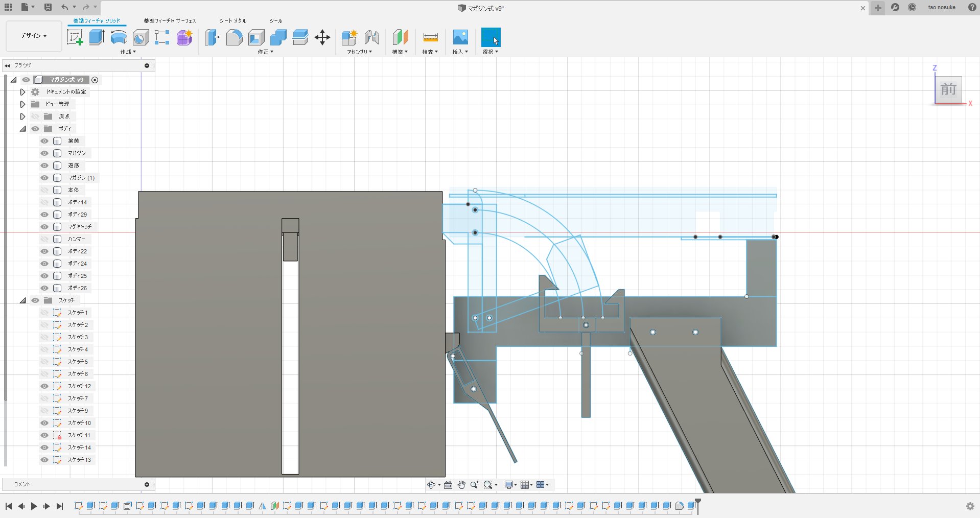Click the timeline end position marker
This screenshot has width=980, height=518.
tap(698, 506)
